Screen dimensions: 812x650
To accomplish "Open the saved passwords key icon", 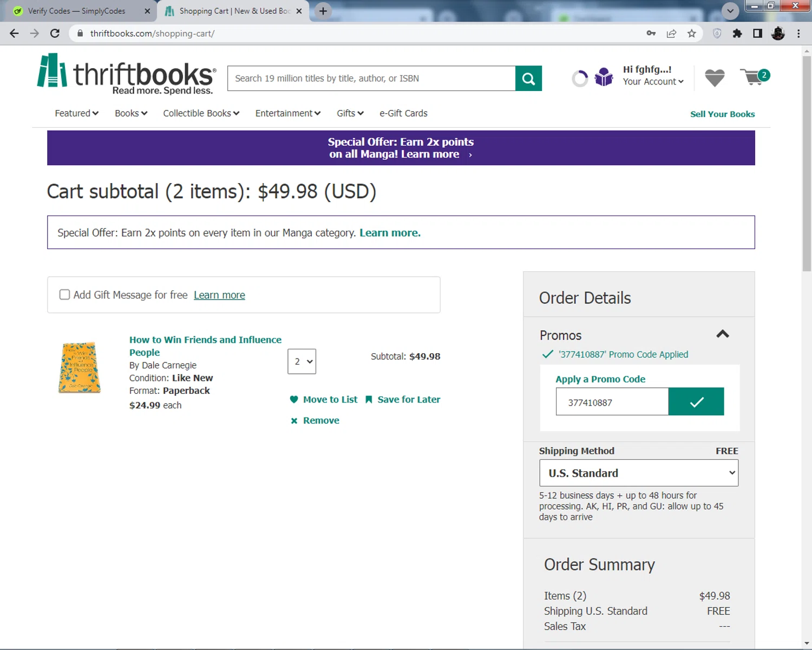I will 651,34.
